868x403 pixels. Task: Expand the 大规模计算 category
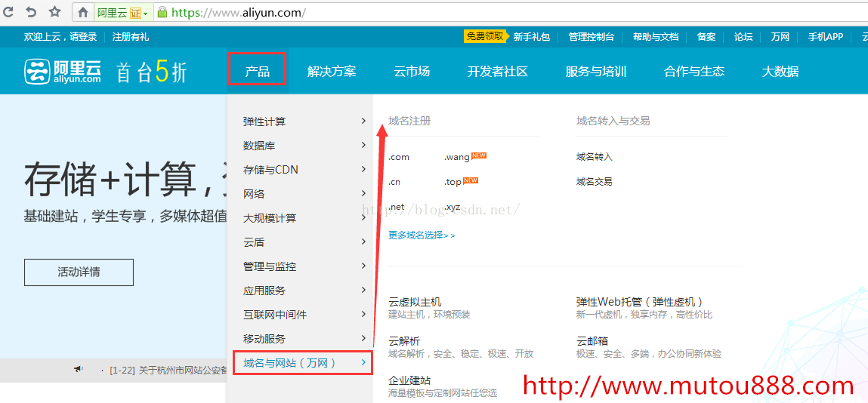300,218
